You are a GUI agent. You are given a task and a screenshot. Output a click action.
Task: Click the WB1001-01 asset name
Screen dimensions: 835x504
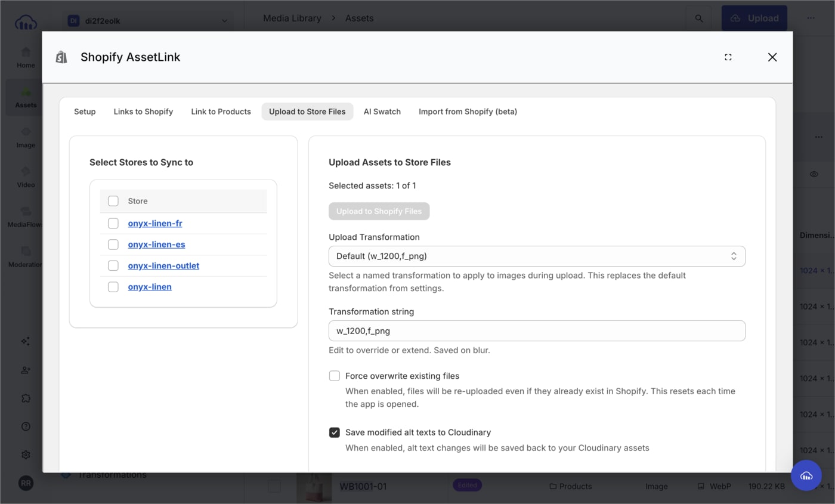coord(363,486)
